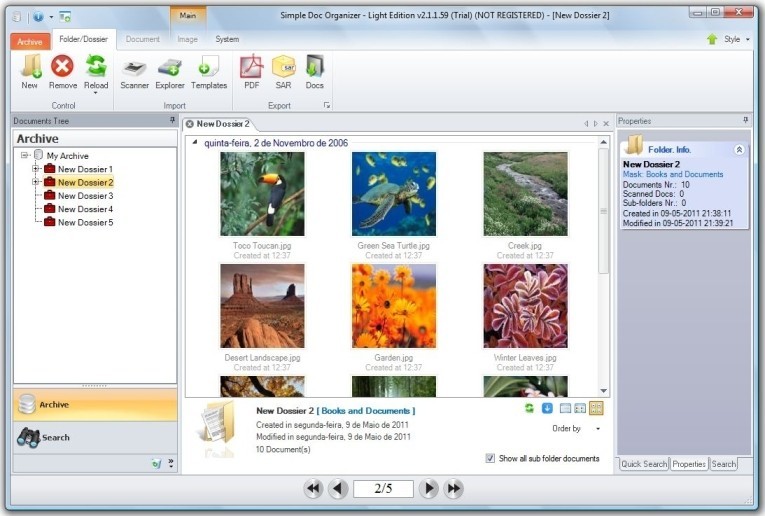Click the green up arrow beside Style
The width and height of the screenshot is (765, 516).
pyautogui.click(x=712, y=39)
